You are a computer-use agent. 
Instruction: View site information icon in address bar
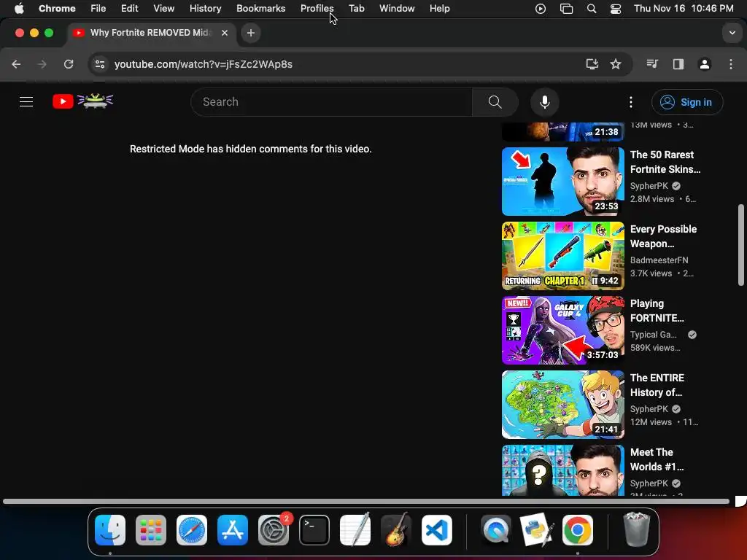point(99,64)
